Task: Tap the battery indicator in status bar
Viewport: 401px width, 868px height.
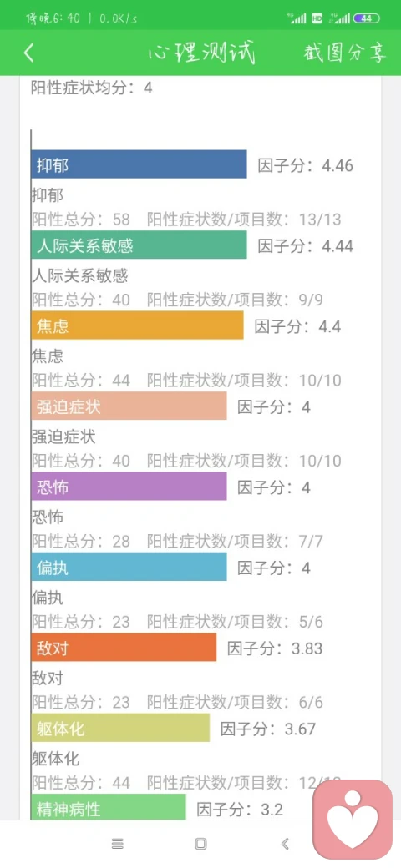Action: click(x=367, y=18)
